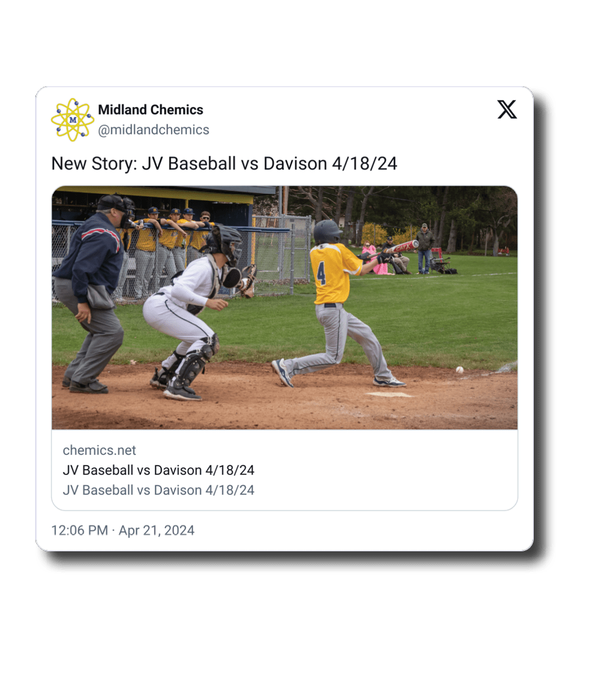Viewport: 592px width, 700px height.
Task: Click the batter's gray helmet
Action: coord(326,231)
